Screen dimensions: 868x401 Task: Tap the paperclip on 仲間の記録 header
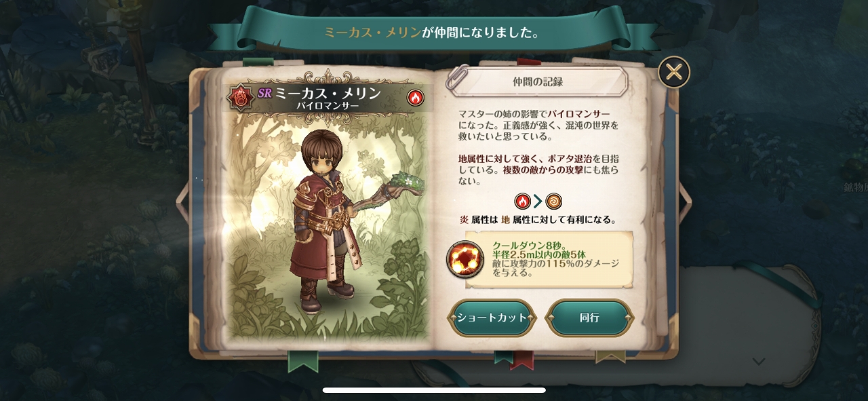458,76
